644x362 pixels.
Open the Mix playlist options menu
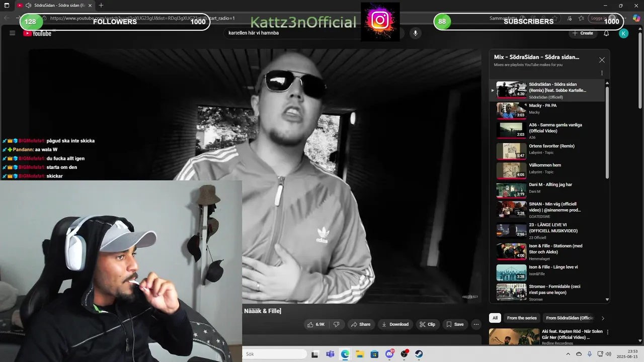[602, 73]
